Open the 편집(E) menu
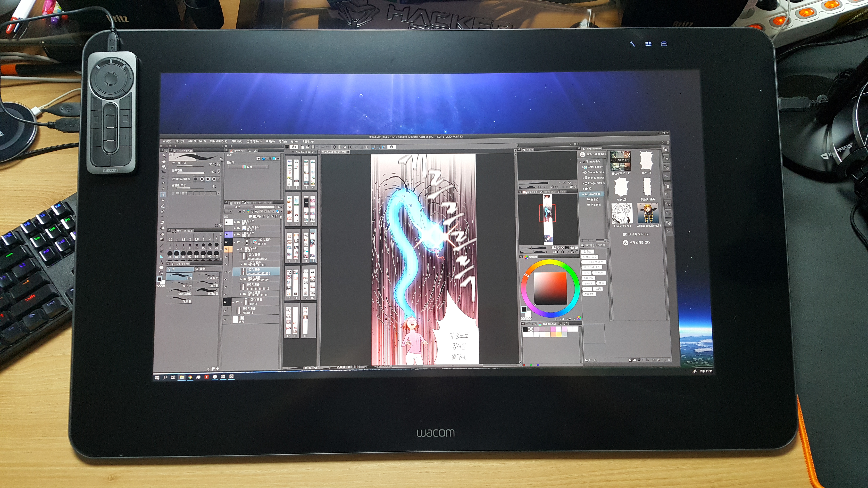 pyautogui.click(x=180, y=141)
